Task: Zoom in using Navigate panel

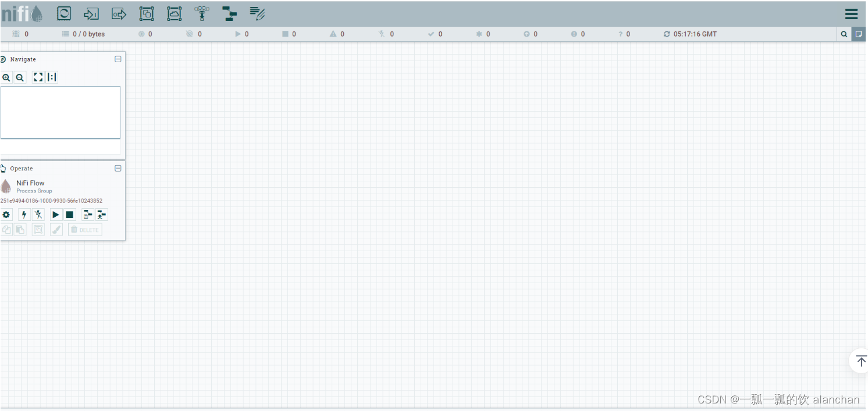Action: pos(6,77)
